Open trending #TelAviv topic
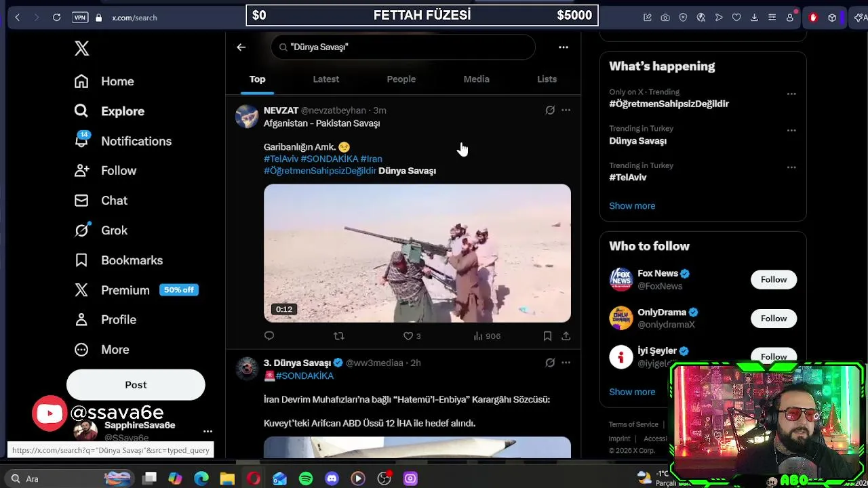The height and width of the screenshot is (488, 868). 627,178
